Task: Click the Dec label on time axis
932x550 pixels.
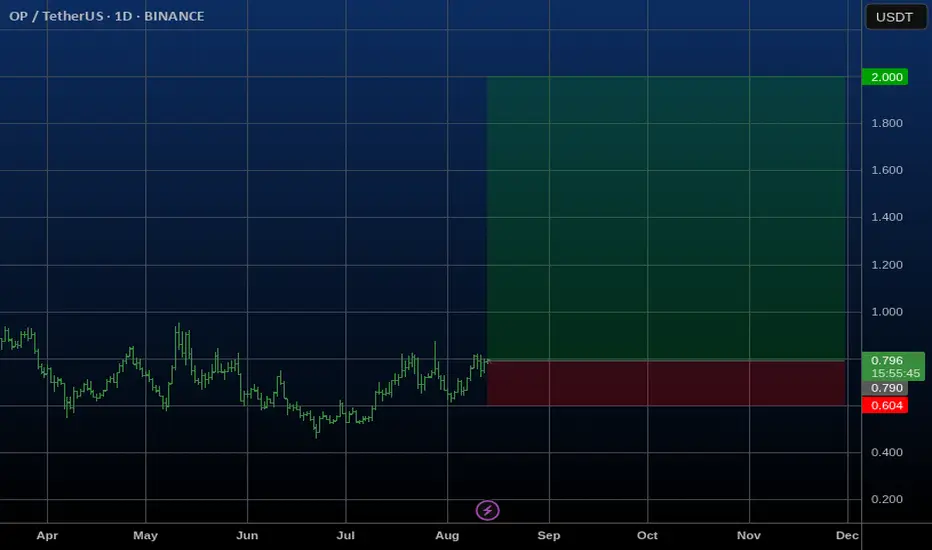Action: pyautogui.click(x=847, y=535)
